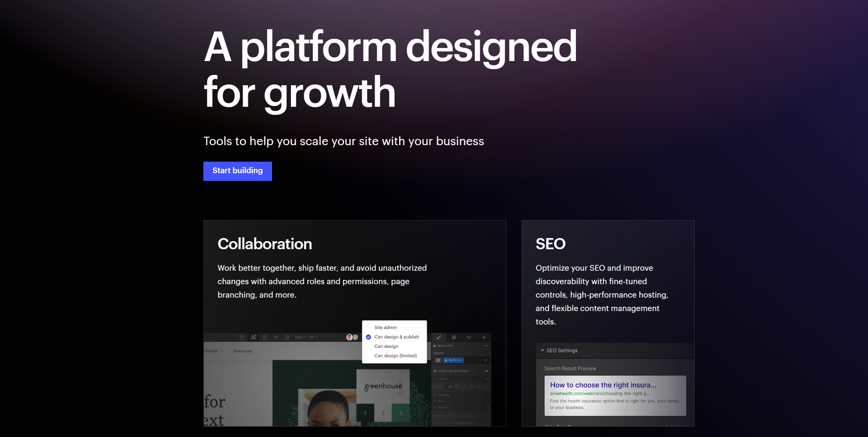
Task: Open the Settings gear tab
Action: coord(454,338)
